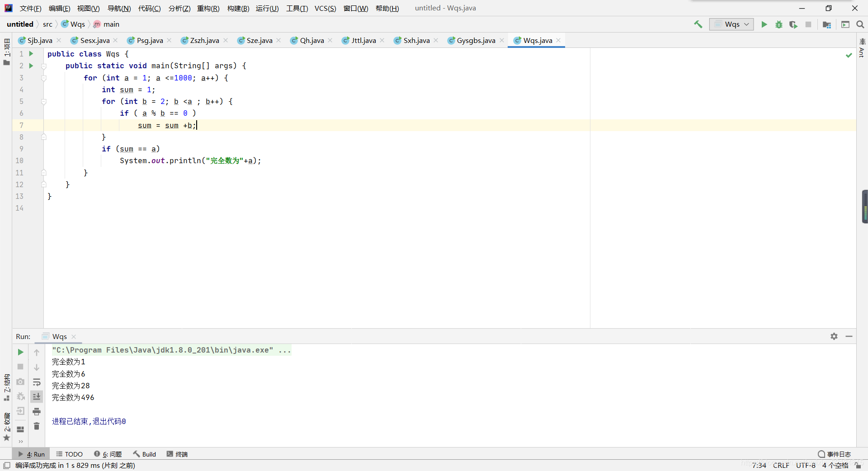The image size is (868, 471).
Task: Open the 帮助(H) menu
Action: (x=387, y=8)
